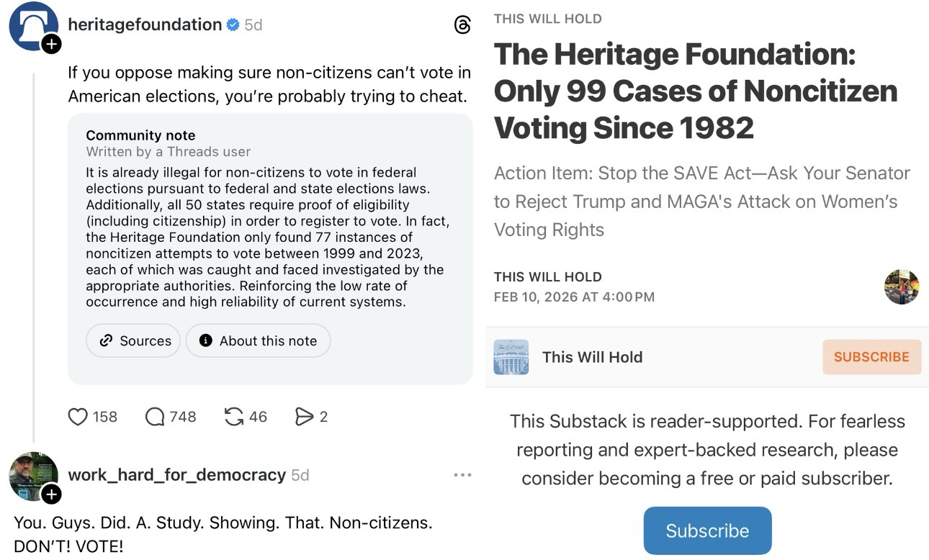Open THIS WILL HOLD author byline link
The image size is (929, 560).
[548, 277]
